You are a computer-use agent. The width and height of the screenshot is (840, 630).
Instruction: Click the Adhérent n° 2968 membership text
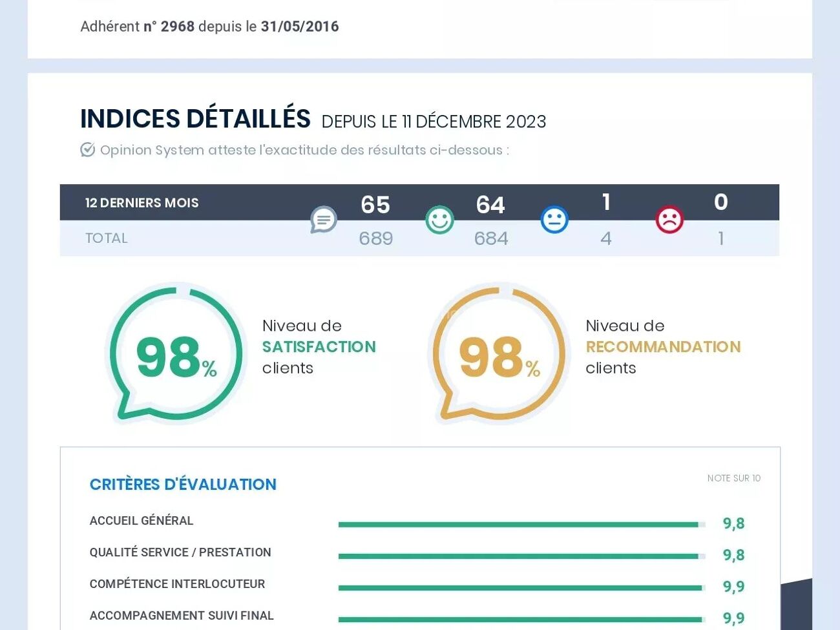(x=209, y=26)
